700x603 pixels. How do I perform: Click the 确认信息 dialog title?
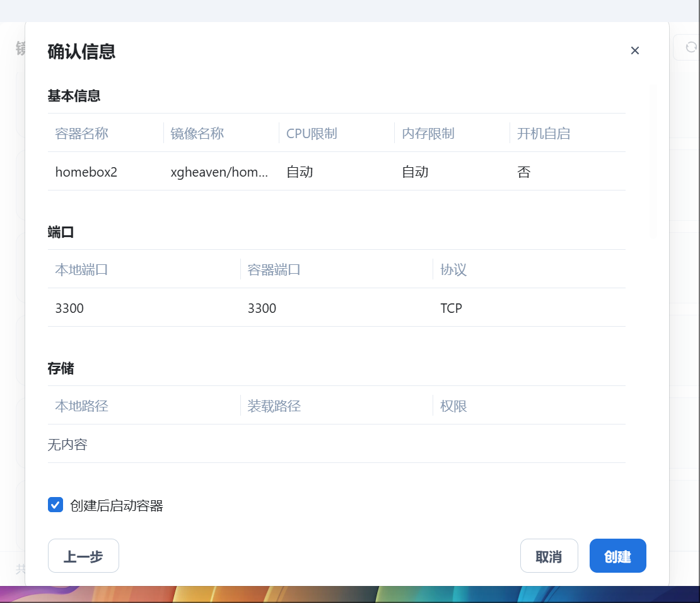82,51
